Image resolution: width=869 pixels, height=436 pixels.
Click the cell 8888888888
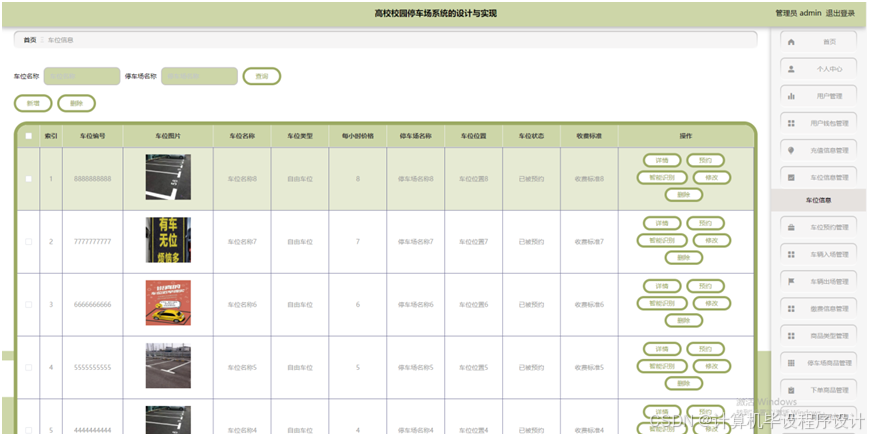93,179
